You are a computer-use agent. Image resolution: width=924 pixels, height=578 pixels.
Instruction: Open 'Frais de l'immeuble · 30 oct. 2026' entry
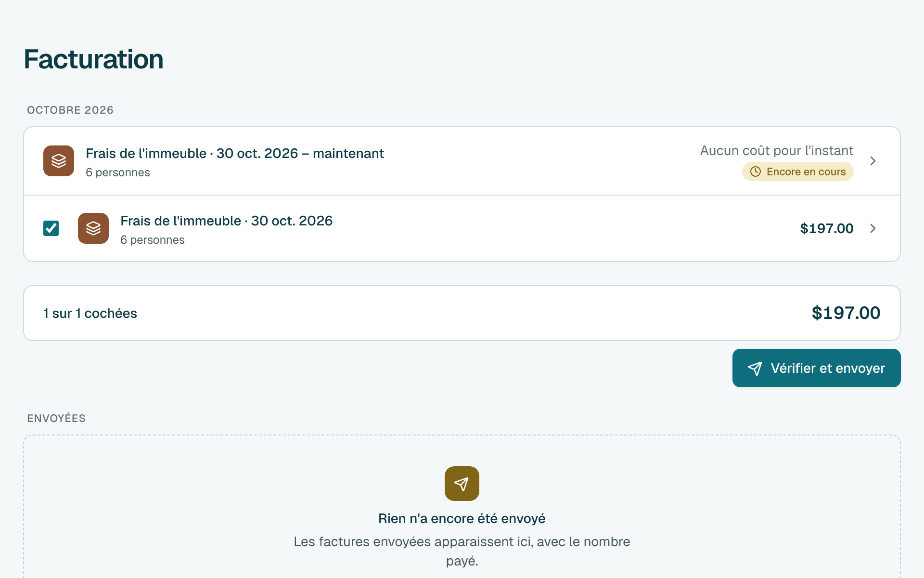point(462,228)
